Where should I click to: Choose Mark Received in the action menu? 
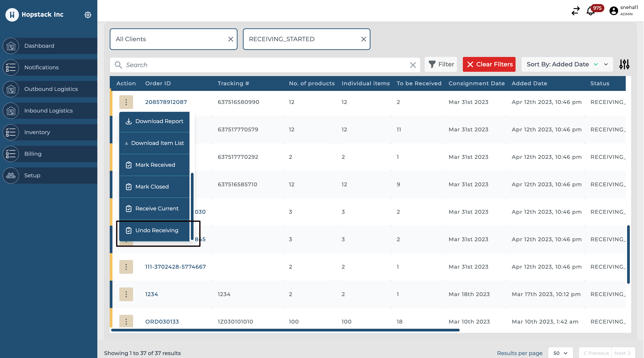[x=155, y=165]
